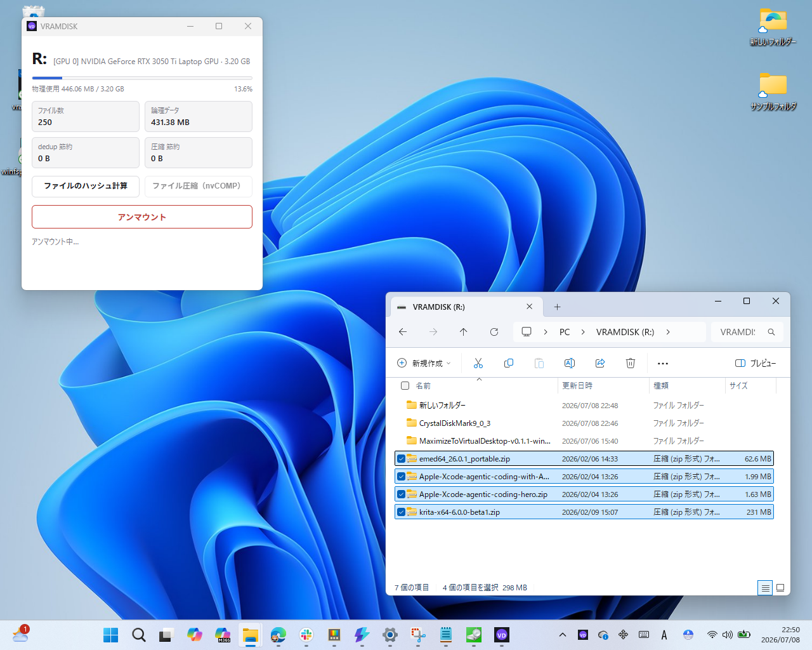Toggle the select-all checkbox beside 名前
Screen dimensions: 812x650
pos(405,386)
